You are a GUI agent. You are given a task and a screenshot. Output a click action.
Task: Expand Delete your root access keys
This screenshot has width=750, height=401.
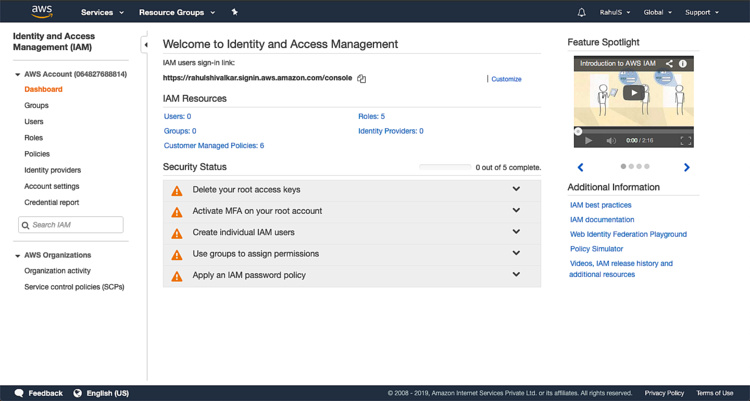point(516,189)
